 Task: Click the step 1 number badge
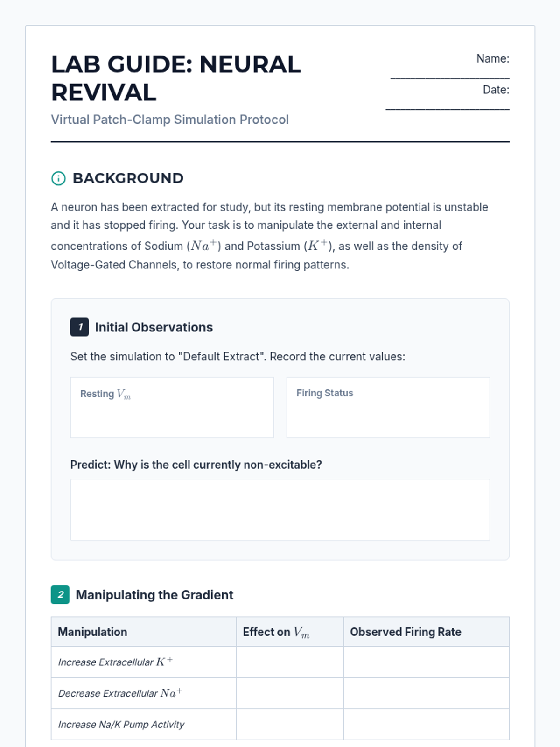(x=79, y=327)
